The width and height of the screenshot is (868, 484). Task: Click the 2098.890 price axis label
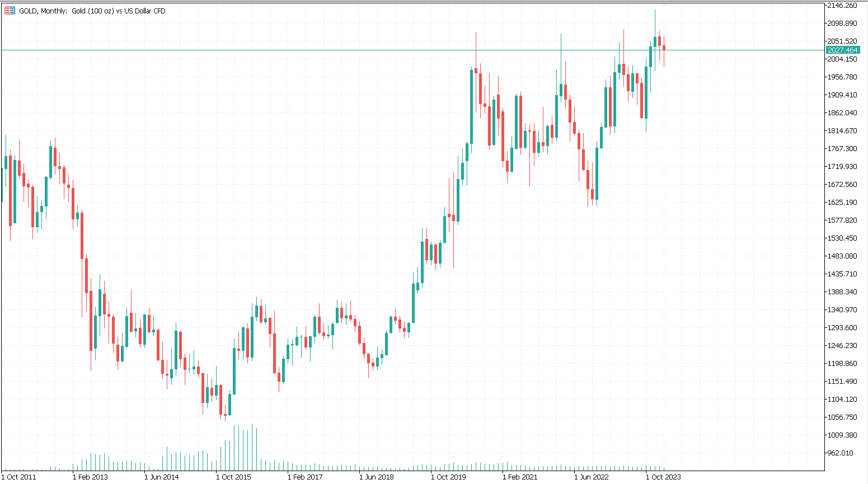point(842,24)
